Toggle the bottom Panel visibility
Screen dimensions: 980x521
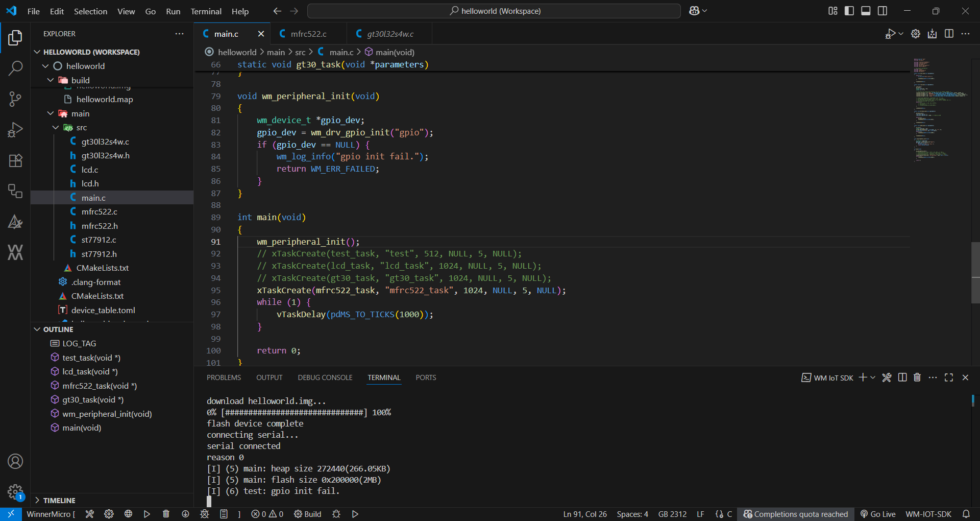[x=866, y=11]
